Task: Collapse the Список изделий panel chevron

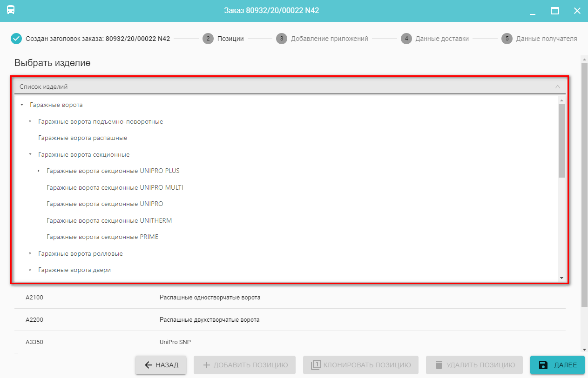Action: coord(557,86)
